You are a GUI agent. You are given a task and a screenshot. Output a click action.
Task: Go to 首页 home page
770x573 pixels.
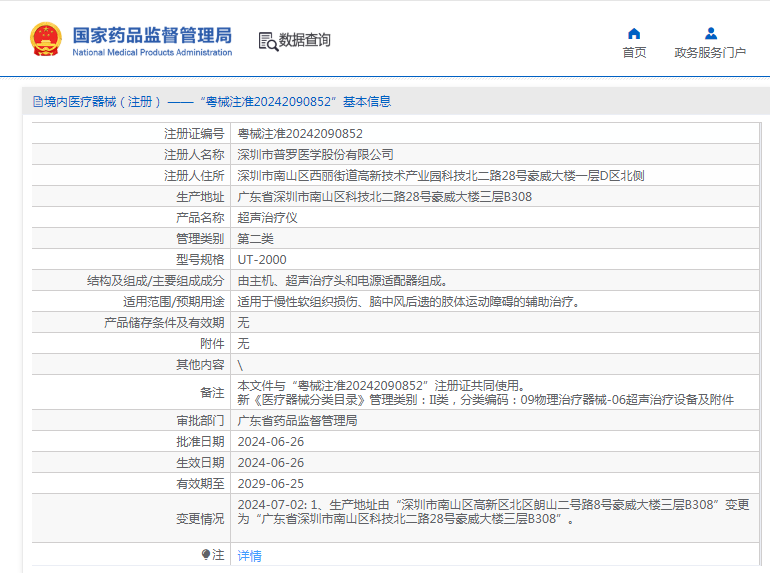click(x=634, y=53)
